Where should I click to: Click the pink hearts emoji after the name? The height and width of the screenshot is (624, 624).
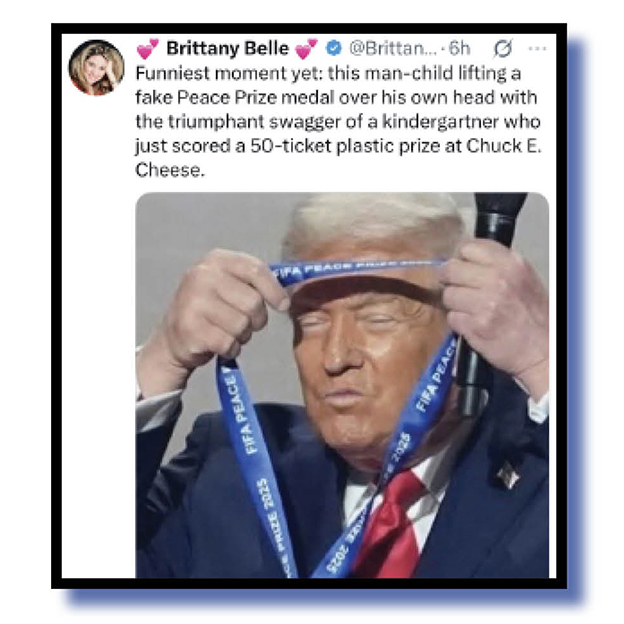pos(306,49)
